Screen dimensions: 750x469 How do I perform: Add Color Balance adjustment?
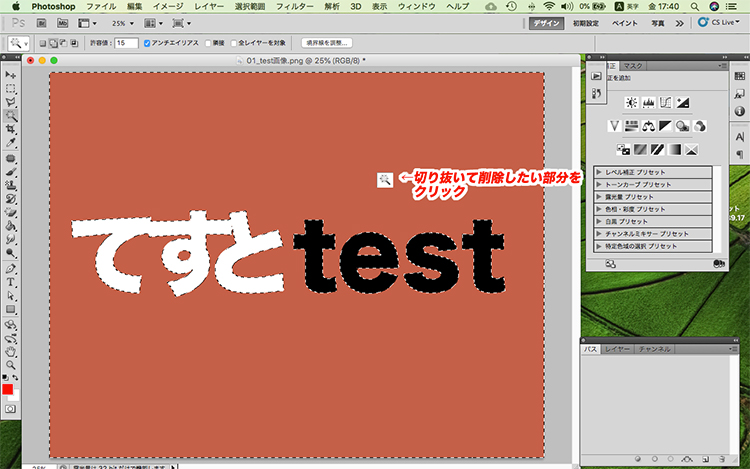tap(649, 126)
